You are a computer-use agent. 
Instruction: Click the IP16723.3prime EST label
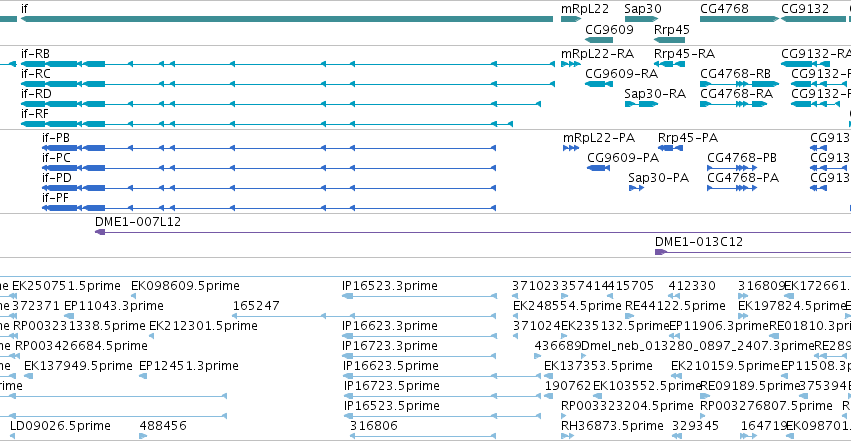390,346
